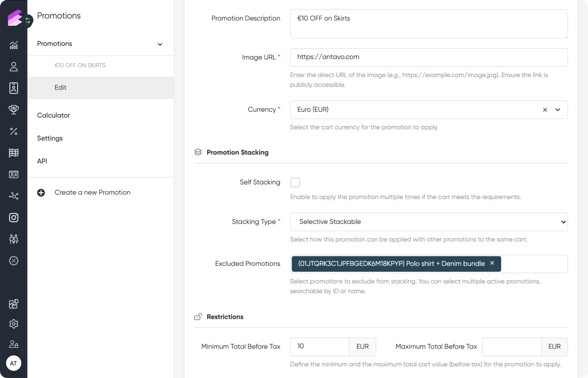Collapse sidebar using the arrows toggle icon
The width and height of the screenshot is (588, 378).
[28, 20]
